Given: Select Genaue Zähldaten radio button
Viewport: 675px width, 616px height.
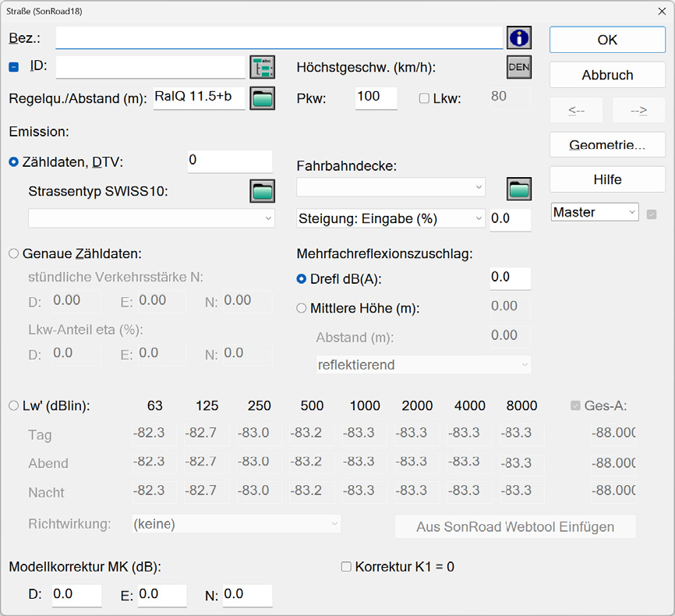Looking at the screenshot, I should (x=14, y=253).
